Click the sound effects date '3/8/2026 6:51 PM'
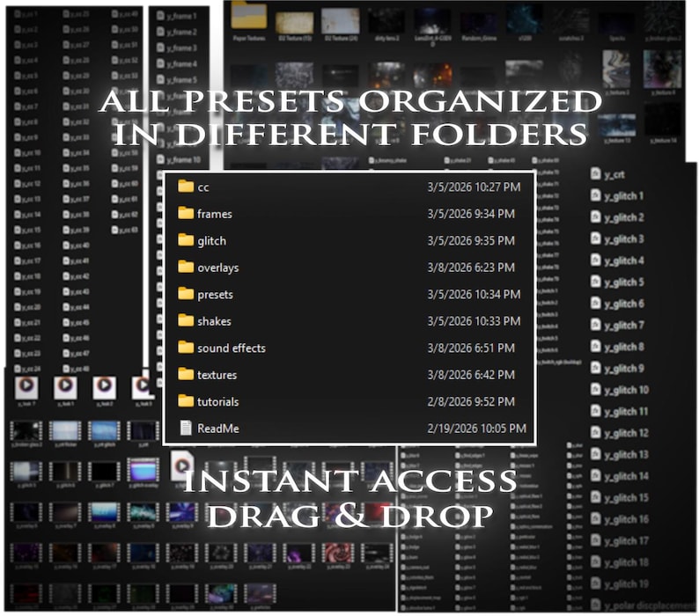The width and height of the screenshot is (699, 616). pyautogui.click(x=471, y=348)
